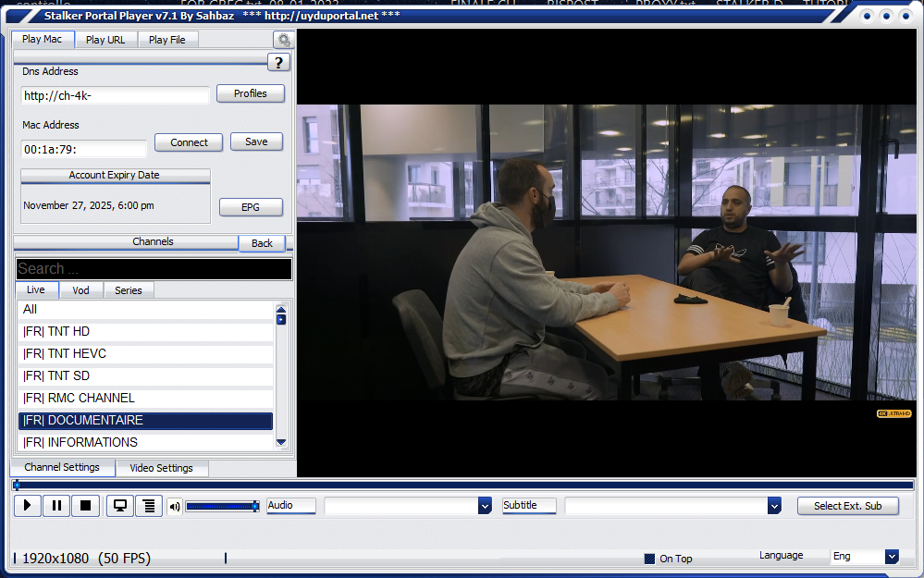Mute audio using the speaker icon

pyautogui.click(x=175, y=506)
